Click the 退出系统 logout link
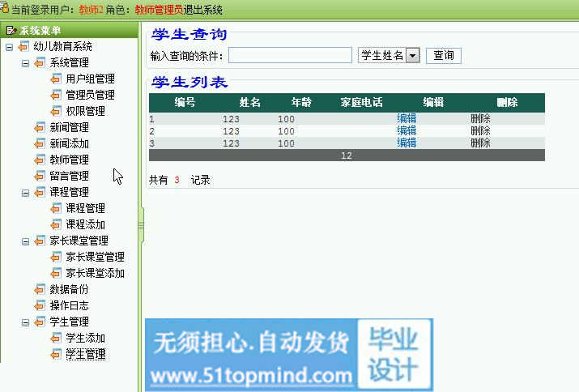Image resolution: width=579 pixels, height=392 pixels. pyautogui.click(x=202, y=10)
